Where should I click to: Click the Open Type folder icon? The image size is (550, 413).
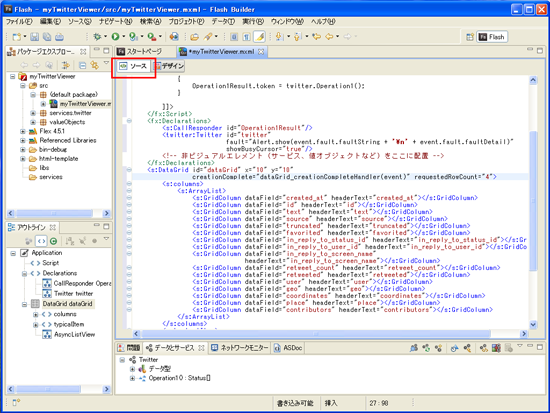tap(195, 36)
